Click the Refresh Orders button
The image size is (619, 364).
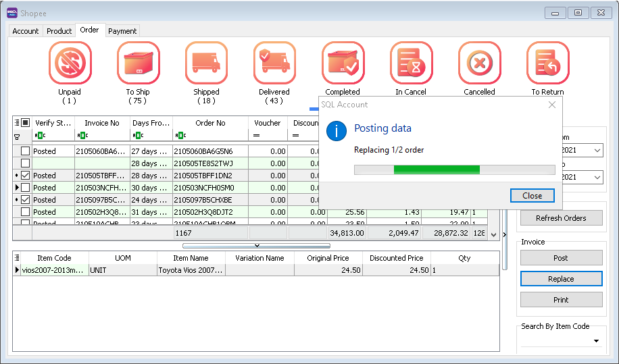[x=561, y=218]
